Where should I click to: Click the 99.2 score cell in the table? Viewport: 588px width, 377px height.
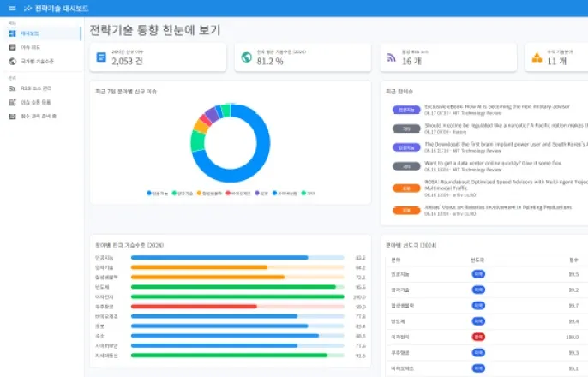[x=573, y=290]
